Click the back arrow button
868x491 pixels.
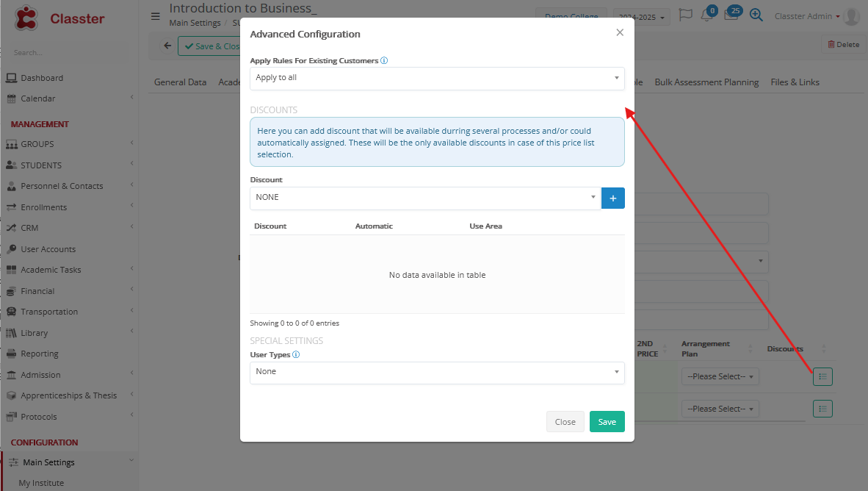[167, 46]
